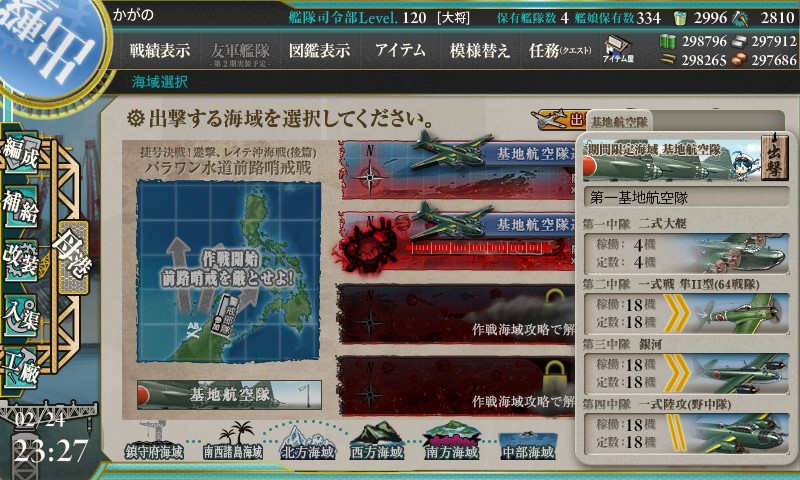
Task: Open the 戦績表示 records tab
Action: pos(160,50)
